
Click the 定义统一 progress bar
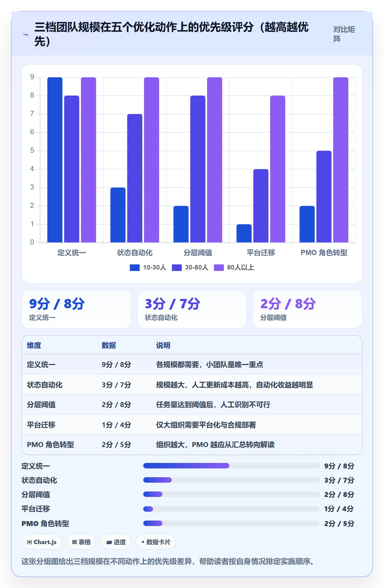(231, 466)
